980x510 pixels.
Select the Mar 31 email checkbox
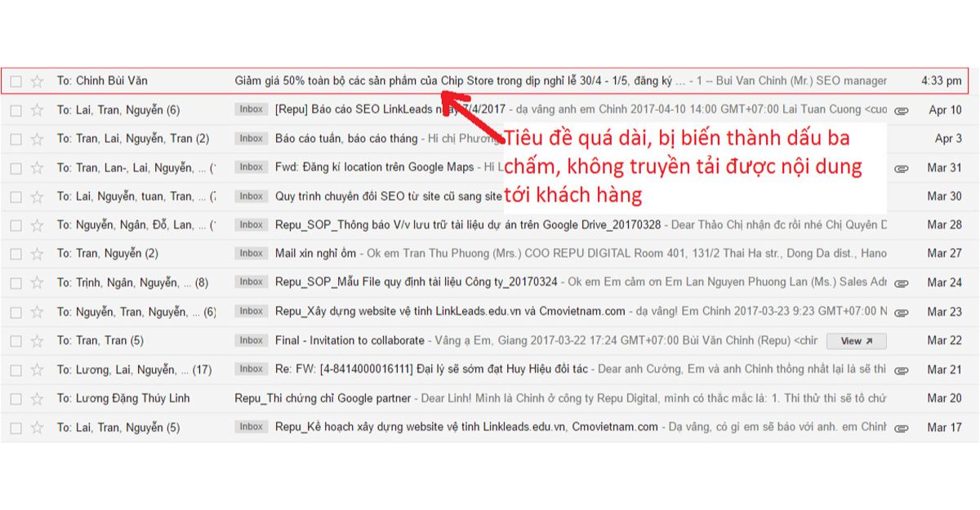tap(16, 167)
